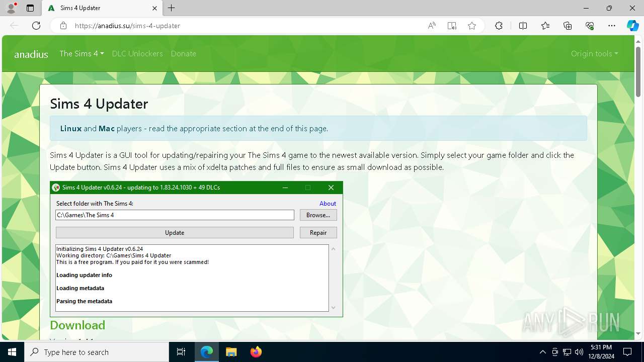Open Browser essentials icon
This screenshot has height=362, width=644.
(x=590, y=26)
